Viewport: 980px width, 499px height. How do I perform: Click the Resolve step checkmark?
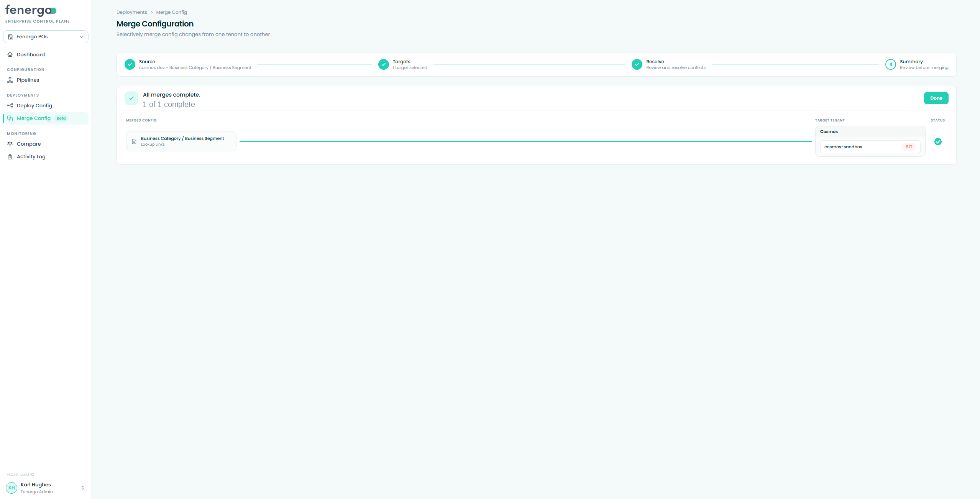click(x=637, y=64)
